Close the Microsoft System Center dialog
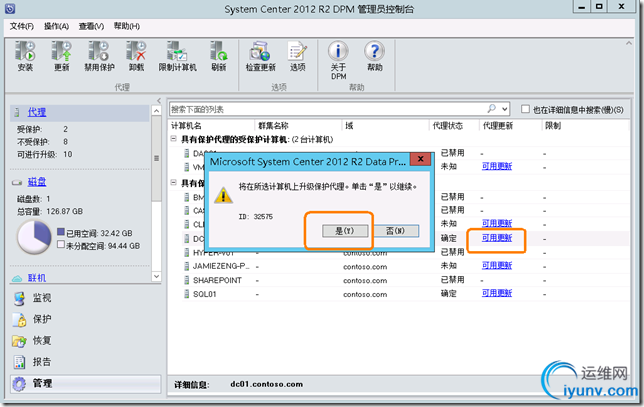This screenshot has width=644, height=407. point(421,159)
